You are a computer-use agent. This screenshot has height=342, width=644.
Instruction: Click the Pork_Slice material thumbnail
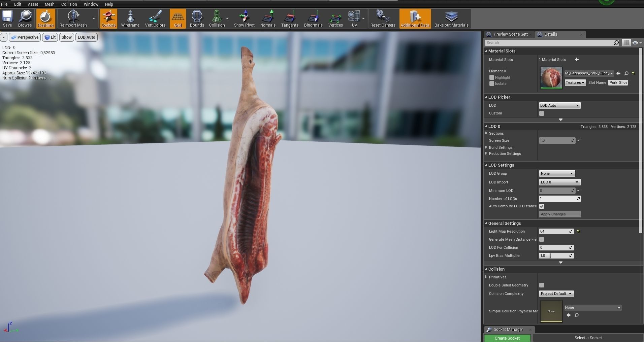(551, 78)
